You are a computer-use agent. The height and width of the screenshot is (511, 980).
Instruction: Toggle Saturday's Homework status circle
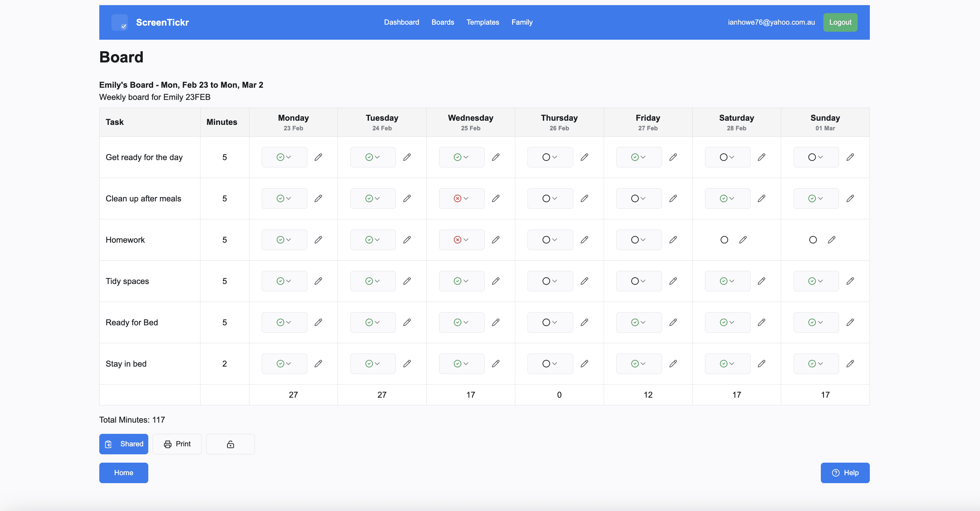[724, 239]
